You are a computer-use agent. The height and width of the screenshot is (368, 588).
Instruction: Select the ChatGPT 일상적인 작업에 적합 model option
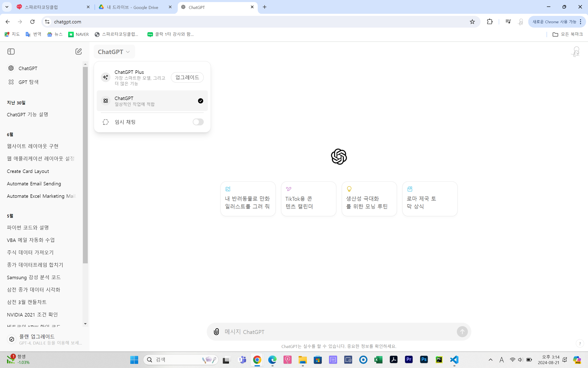[x=152, y=101]
